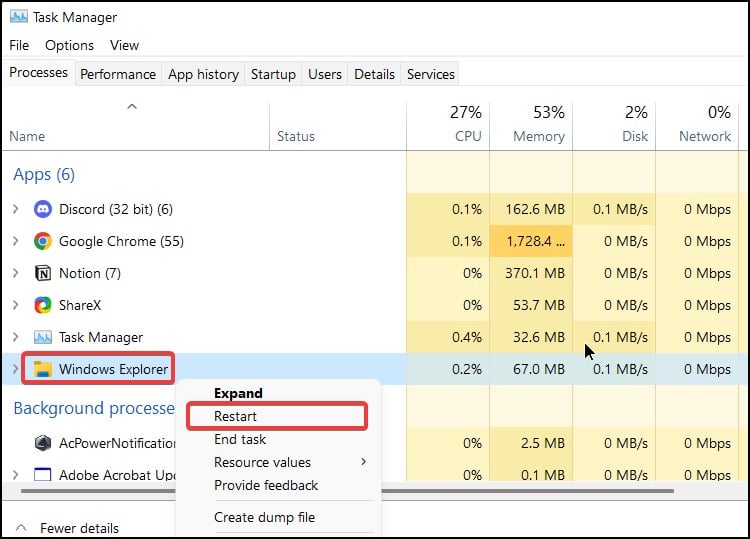Click the Background processes group header
750x539 pixels.
pos(94,408)
